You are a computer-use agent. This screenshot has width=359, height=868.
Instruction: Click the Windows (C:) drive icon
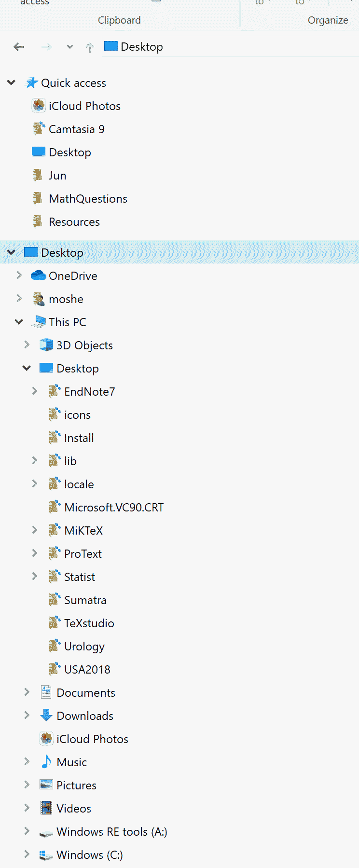pos(46,855)
